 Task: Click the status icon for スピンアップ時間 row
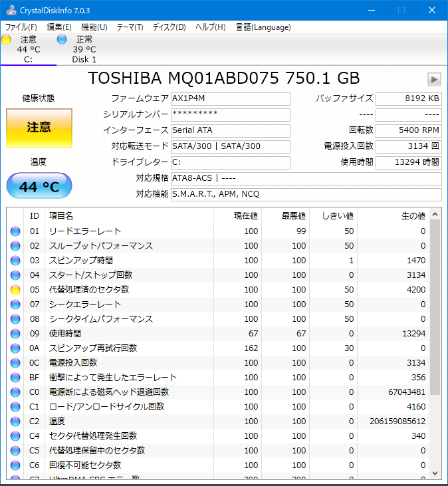15,261
